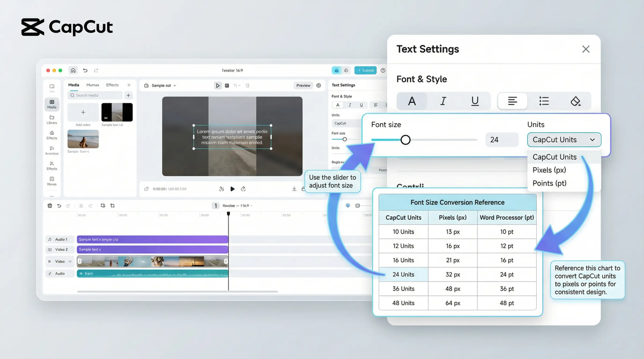This screenshot has width=644, height=359.
Task: Toggle the small A button in editor's side panel
Action: (338, 105)
